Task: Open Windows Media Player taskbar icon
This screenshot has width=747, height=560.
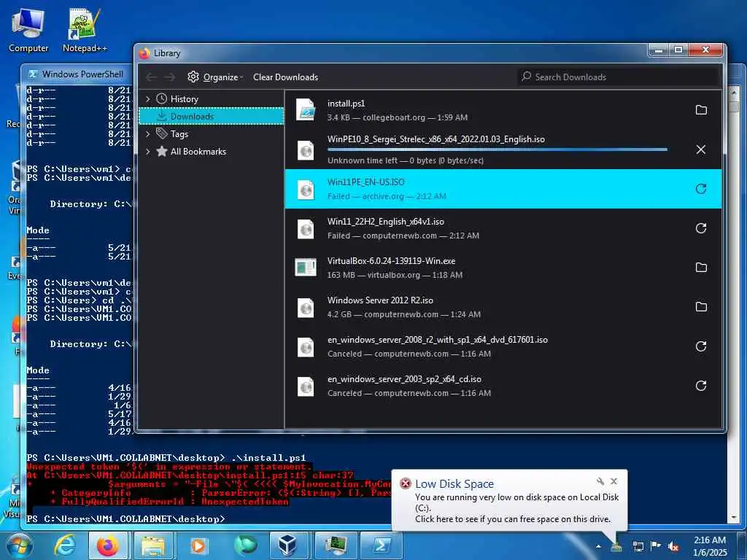Action: tap(198, 546)
